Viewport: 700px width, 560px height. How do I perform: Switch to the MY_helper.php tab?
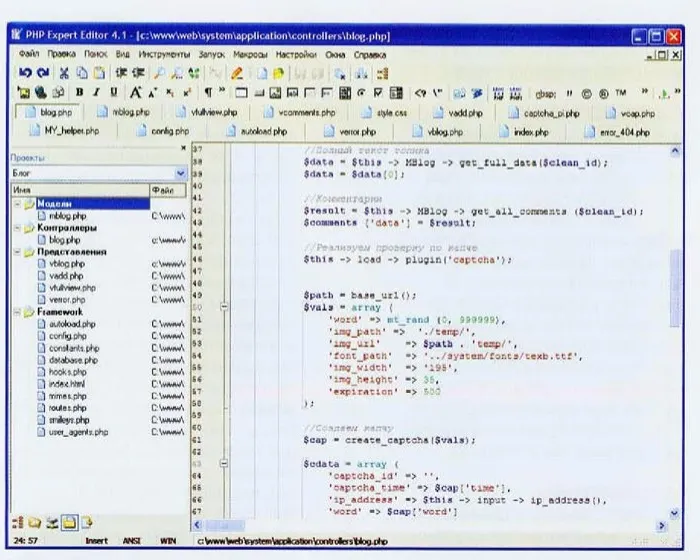(65, 131)
